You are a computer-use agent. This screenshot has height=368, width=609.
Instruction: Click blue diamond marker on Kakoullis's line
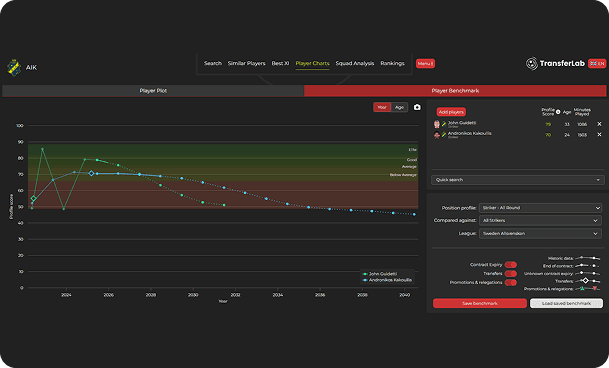pos(91,173)
